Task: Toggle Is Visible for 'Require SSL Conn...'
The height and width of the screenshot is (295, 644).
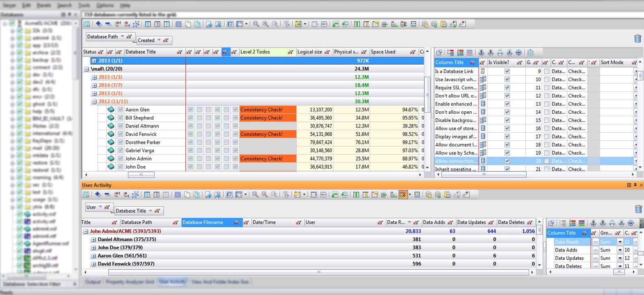Action: tap(507, 87)
